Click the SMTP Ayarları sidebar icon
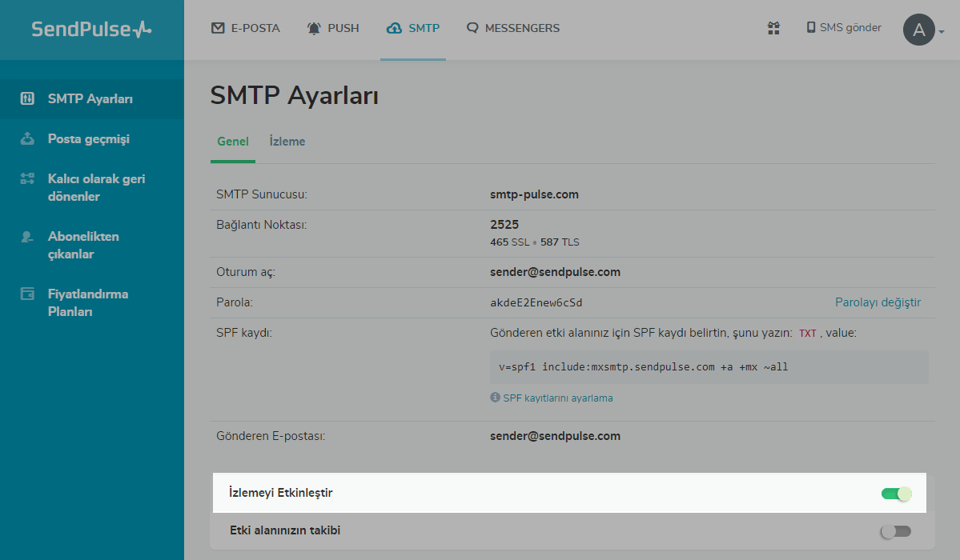 coord(27,99)
